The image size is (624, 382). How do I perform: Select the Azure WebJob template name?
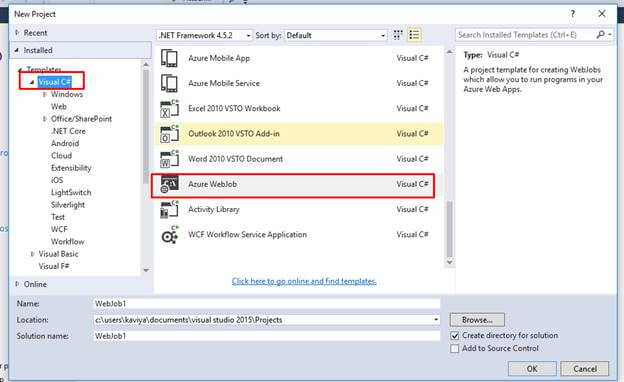pos(213,184)
